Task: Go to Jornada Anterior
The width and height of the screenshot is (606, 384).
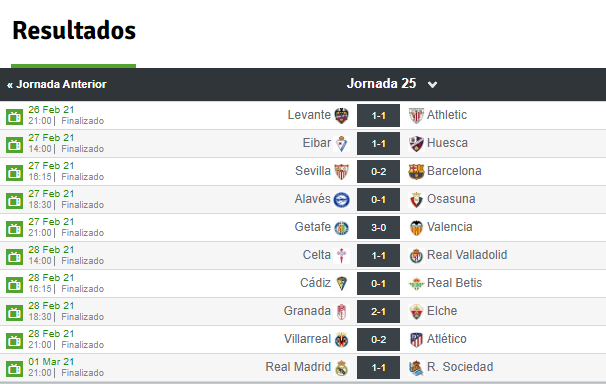Action: coord(57,84)
